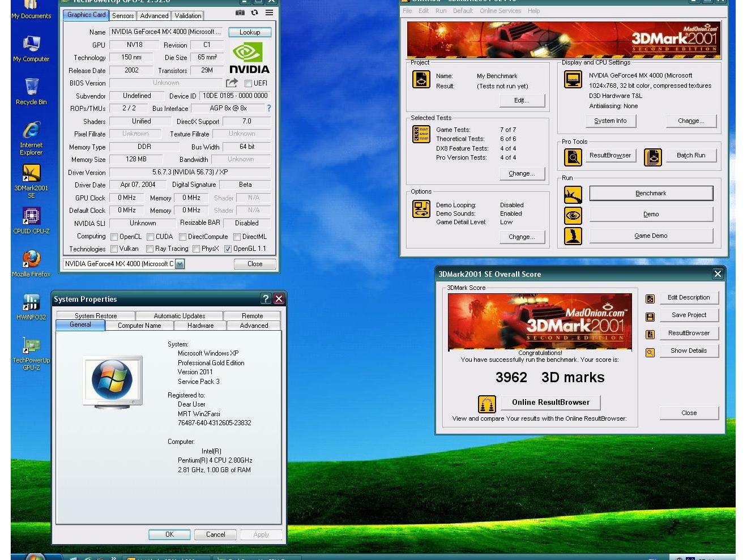Click the Save Project button
Viewport: 747px width, 560px height.
(x=689, y=315)
